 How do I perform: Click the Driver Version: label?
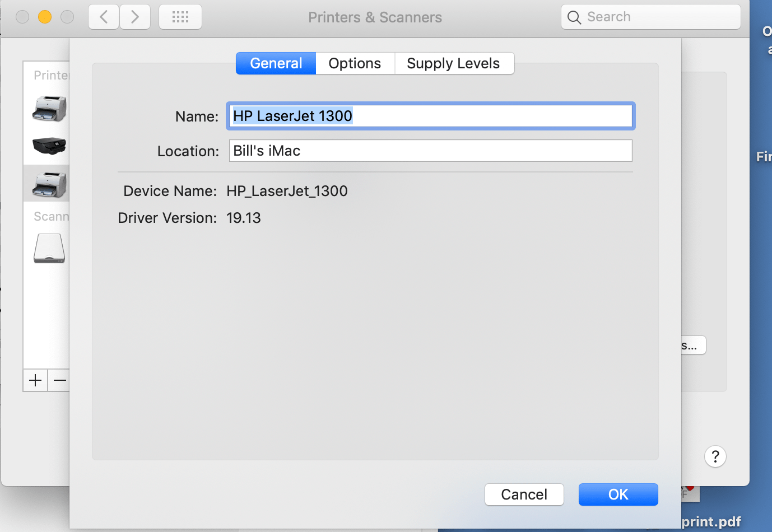point(167,218)
